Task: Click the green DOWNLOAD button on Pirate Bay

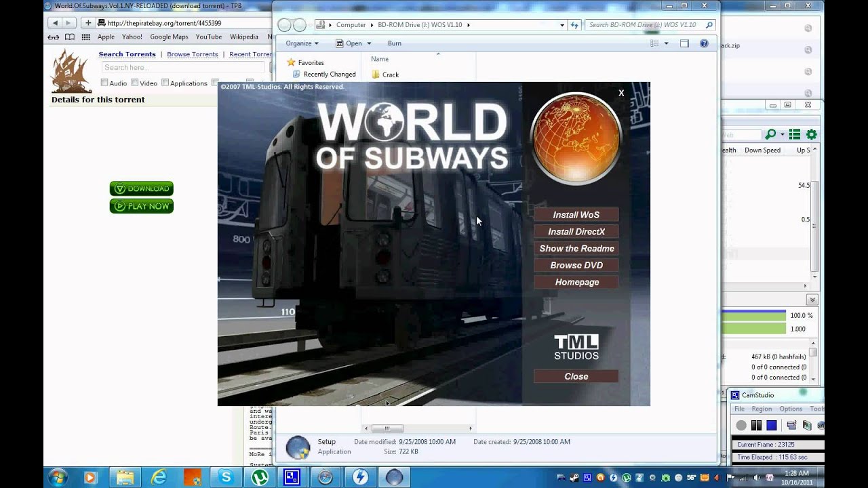Action: point(142,188)
